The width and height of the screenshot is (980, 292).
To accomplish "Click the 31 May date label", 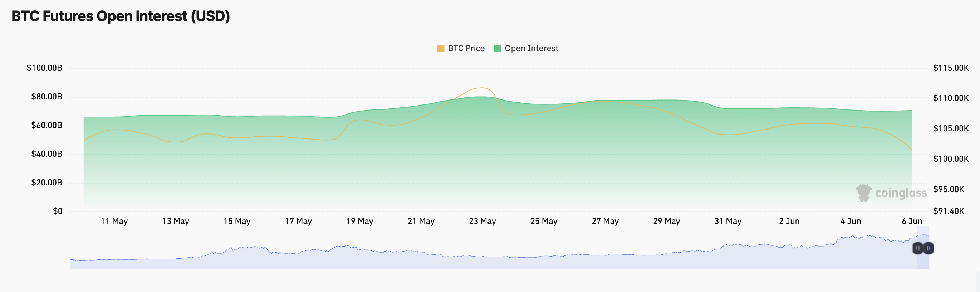I will pos(728,221).
